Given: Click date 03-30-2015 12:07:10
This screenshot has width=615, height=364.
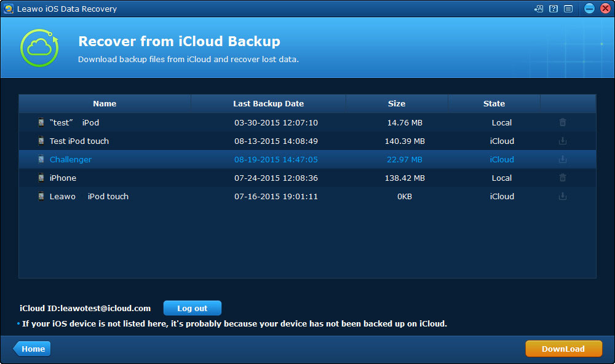Looking at the screenshot, I should coord(276,122).
